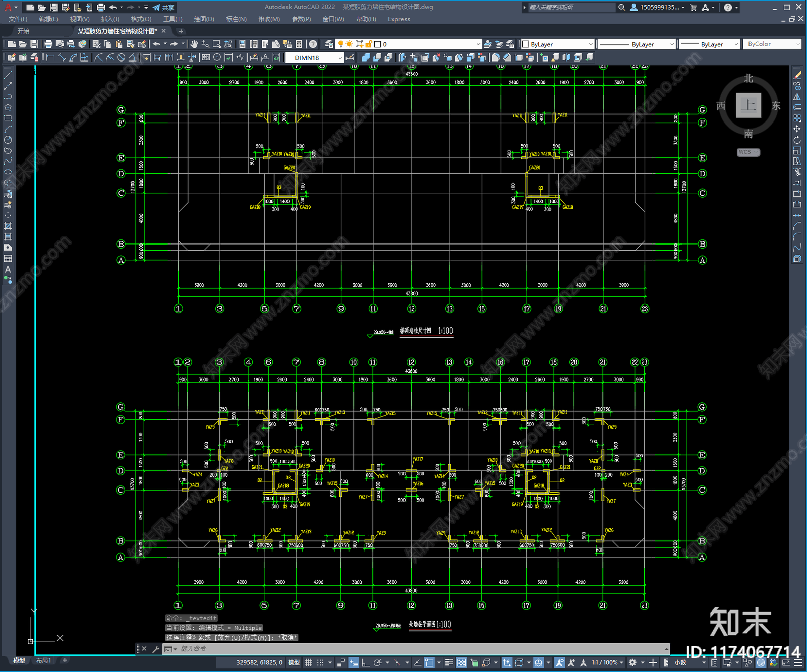Open the Layer Properties Manager icon
807x672 pixels.
329,44
